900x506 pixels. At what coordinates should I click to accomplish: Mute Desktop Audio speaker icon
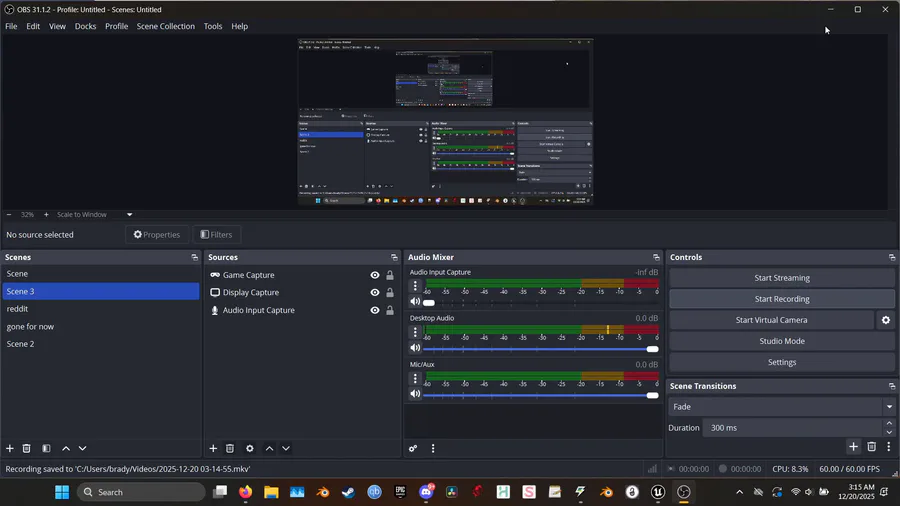tap(415, 348)
